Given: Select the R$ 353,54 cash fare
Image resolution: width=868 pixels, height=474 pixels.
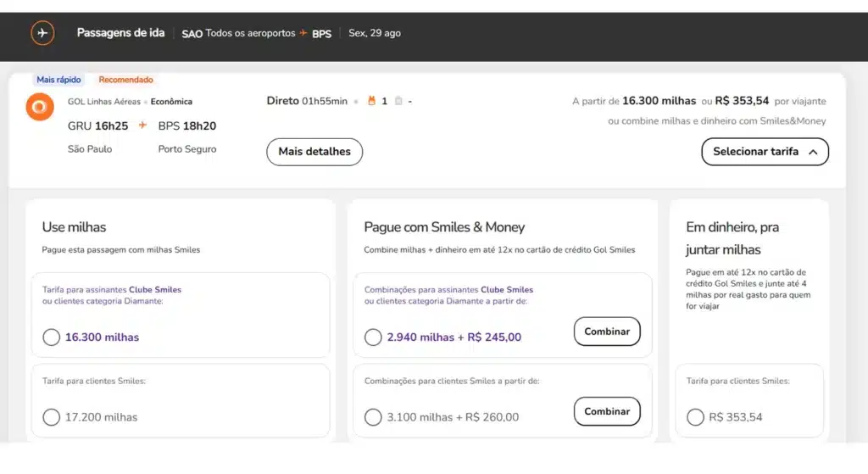Looking at the screenshot, I should point(695,417).
